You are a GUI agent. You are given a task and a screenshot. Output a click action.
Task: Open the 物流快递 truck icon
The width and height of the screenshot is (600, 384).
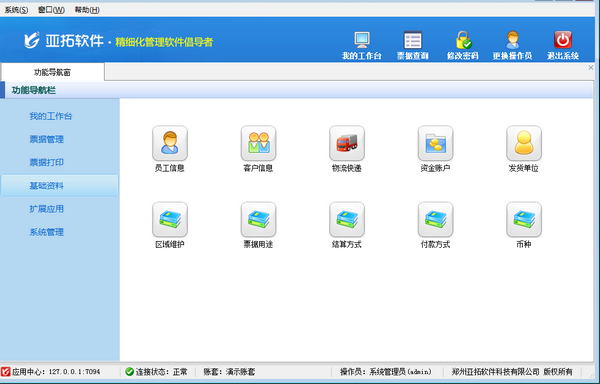347,143
